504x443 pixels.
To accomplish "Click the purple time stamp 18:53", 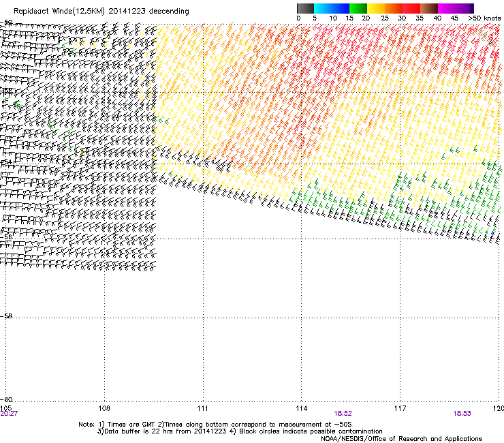I will (462, 414).
